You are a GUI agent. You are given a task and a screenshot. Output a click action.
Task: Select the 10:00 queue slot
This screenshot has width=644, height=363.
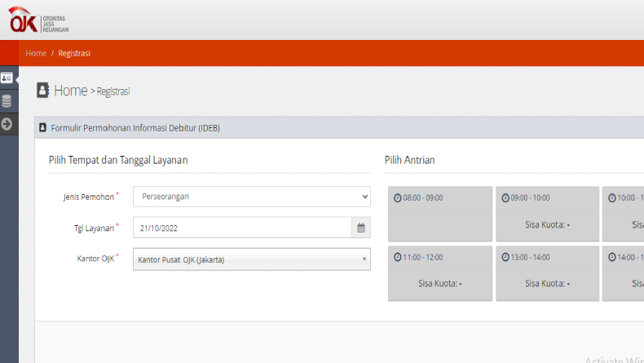624,215
